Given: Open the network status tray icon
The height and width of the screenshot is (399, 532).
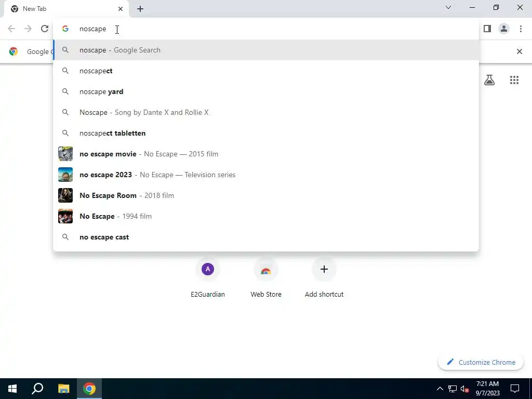Looking at the screenshot, I should (x=453, y=389).
